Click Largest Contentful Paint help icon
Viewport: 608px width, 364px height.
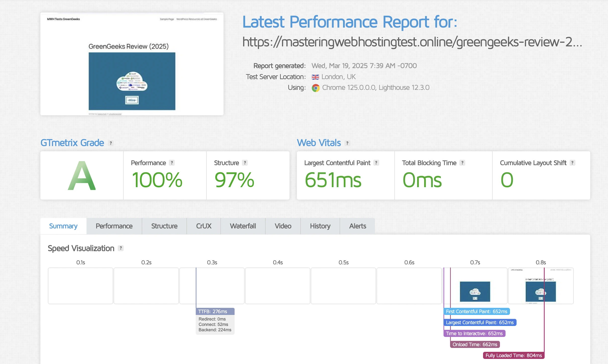click(x=376, y=163)
